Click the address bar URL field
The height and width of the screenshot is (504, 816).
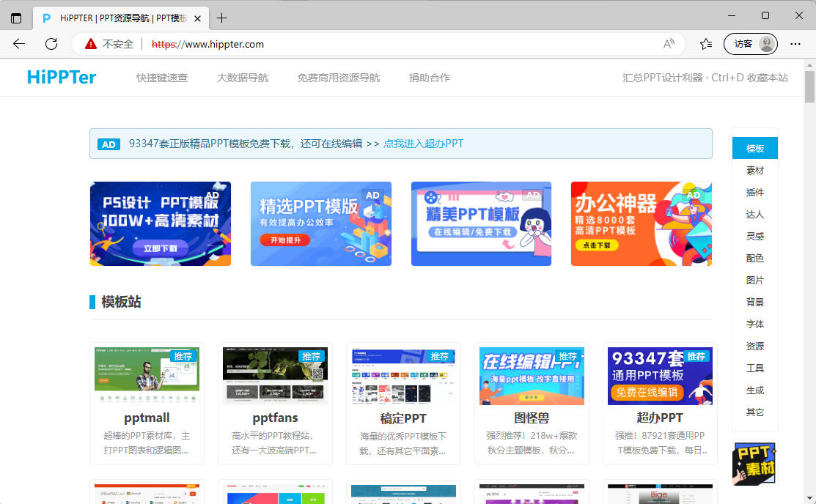381,44
